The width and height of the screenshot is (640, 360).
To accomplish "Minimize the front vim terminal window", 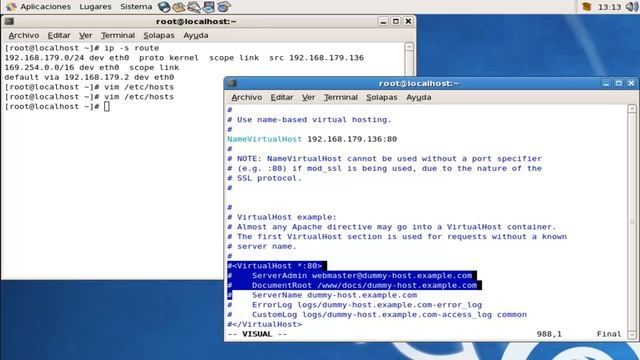I will pyautogui.click(x=606, y=83).
